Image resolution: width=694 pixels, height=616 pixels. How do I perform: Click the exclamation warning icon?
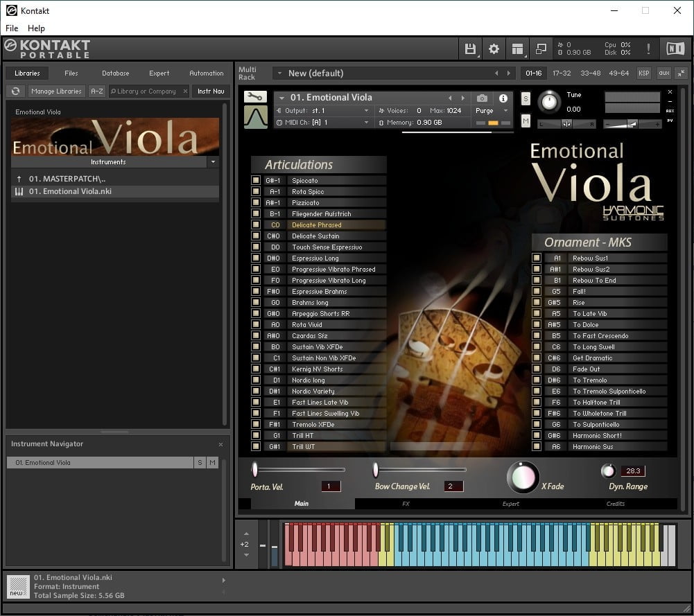click(x=648, y=49)
